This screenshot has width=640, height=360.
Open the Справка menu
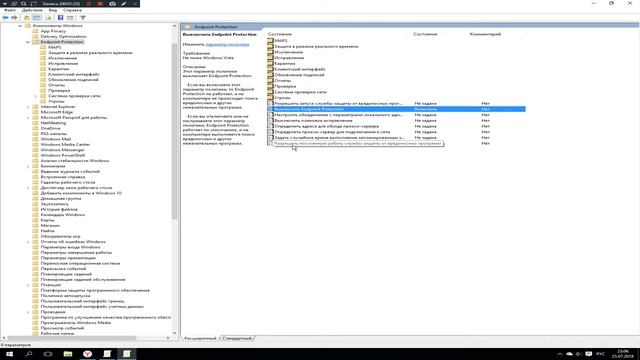tap(73, 10)
